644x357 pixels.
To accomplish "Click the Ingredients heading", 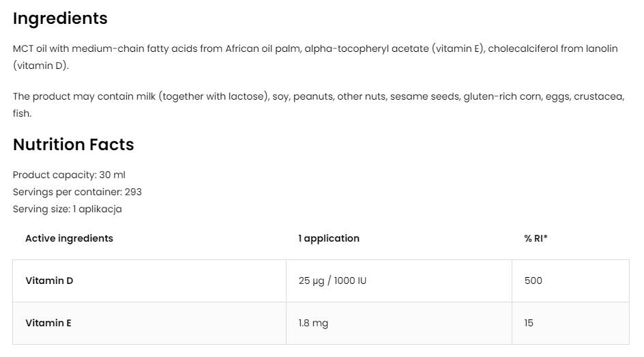I will [60, 18].
